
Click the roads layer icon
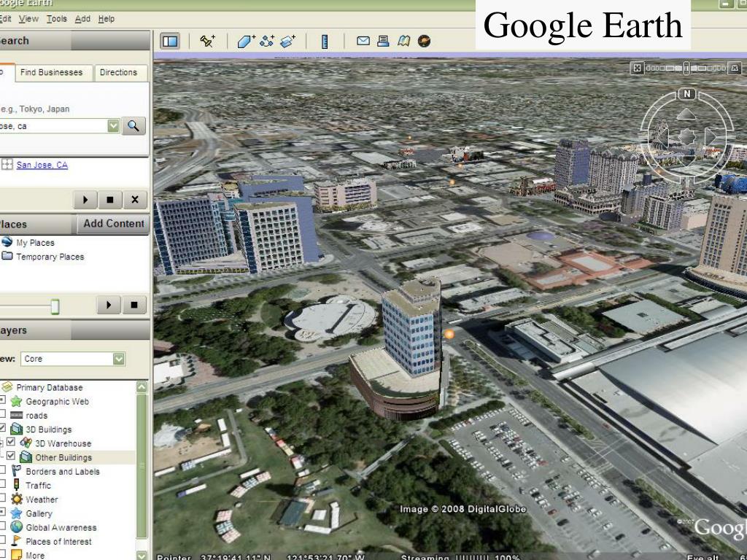(x=16, y=415)
